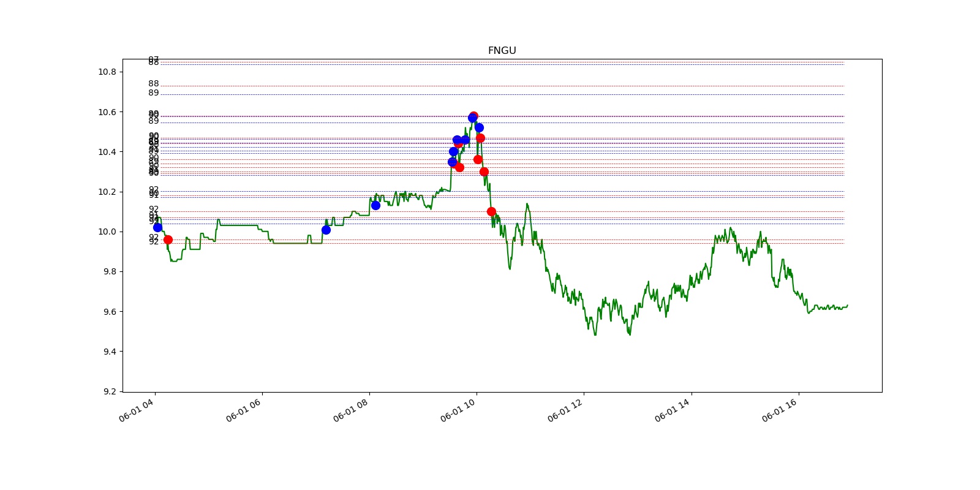Click the 06-01 04 x-axis label

136,410
